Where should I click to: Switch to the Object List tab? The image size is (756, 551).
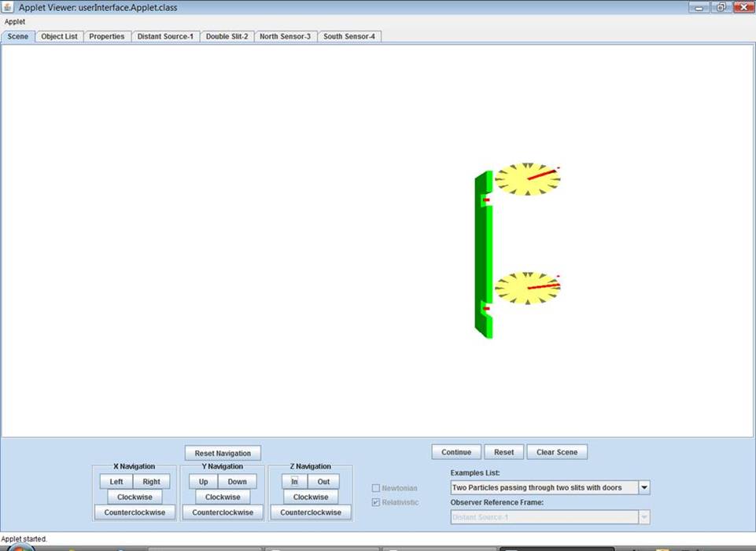[59, 36]
